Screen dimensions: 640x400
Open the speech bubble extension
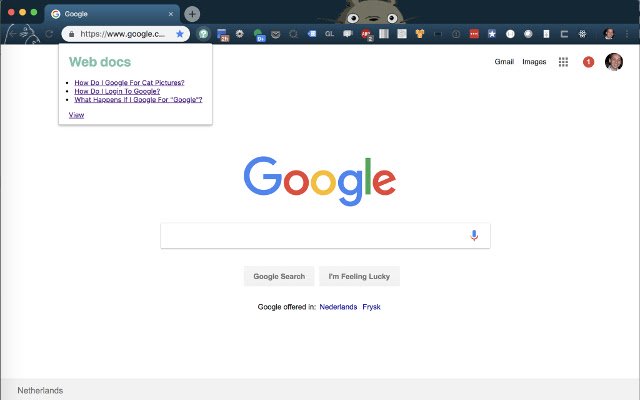click(x=348, y=34)
